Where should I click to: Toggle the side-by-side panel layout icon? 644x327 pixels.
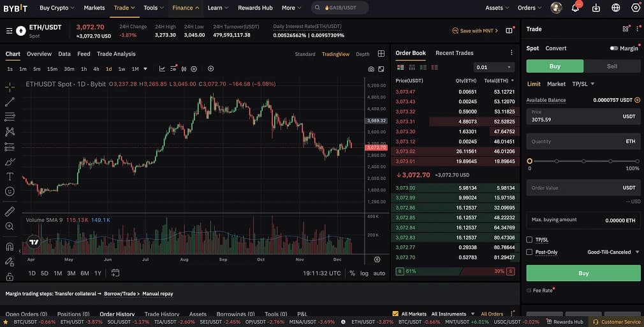tap(509, 31)
